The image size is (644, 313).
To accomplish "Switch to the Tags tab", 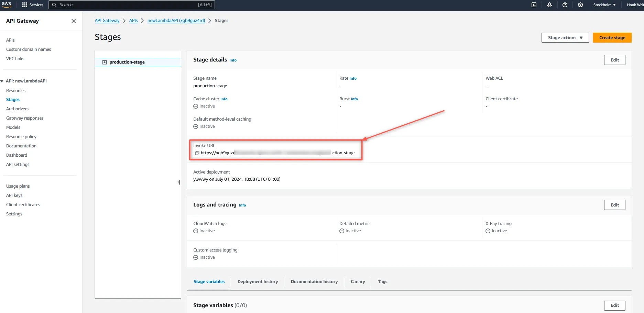I will click(383, 282).
